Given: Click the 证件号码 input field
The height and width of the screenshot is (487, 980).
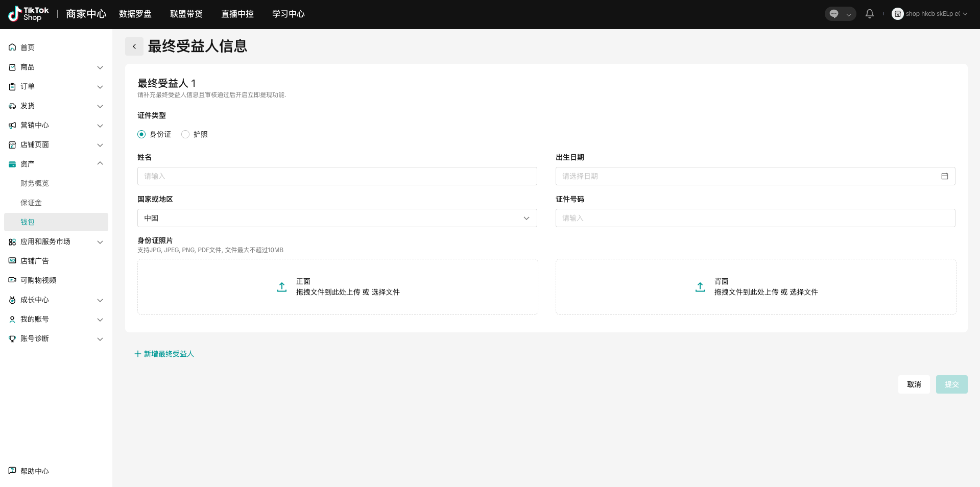Looking at the screenshot, I should pyautogui.click(x=755, y=218).
